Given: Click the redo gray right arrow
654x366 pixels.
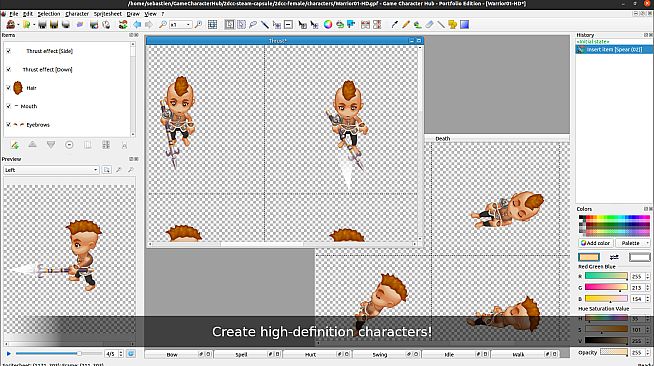Looking at the screenshot, I should 148,25.
